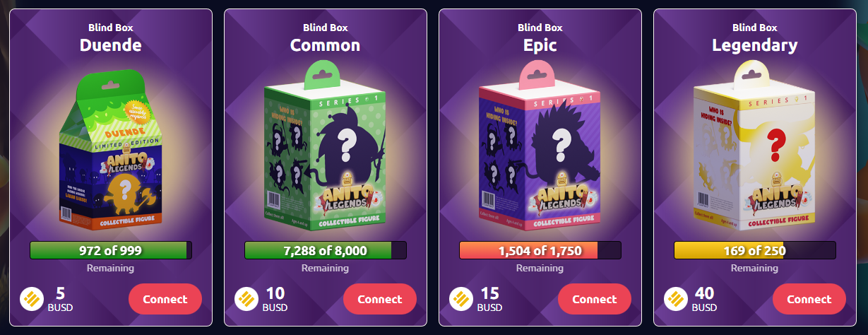Connect wallet on the Duende card
868x335 pixels.
click(165, 299)
